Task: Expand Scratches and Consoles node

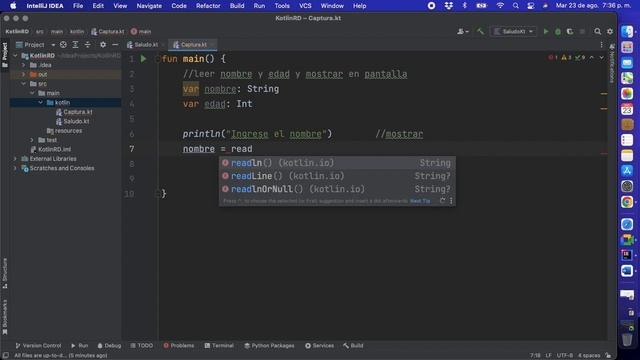Action: (16, 168)
